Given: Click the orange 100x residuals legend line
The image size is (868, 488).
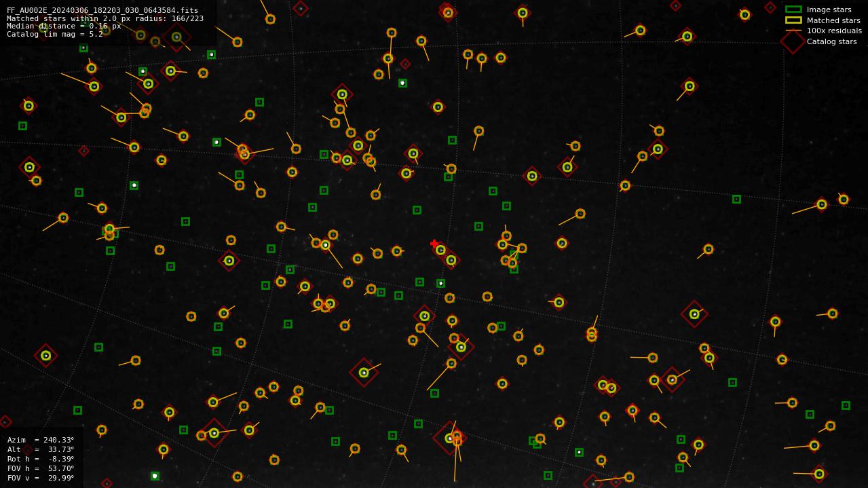Looking at the screenshot, I should (793, 31).
